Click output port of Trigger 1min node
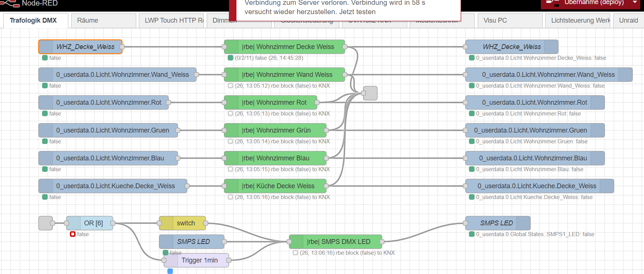The height and width of the screenshot is (274, 644). [x=229, y=260]
